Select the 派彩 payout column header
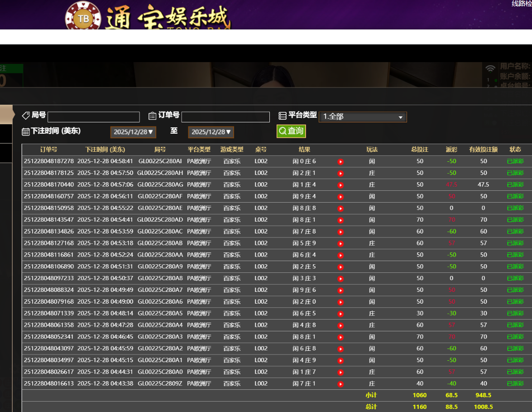 click(451, 150)
